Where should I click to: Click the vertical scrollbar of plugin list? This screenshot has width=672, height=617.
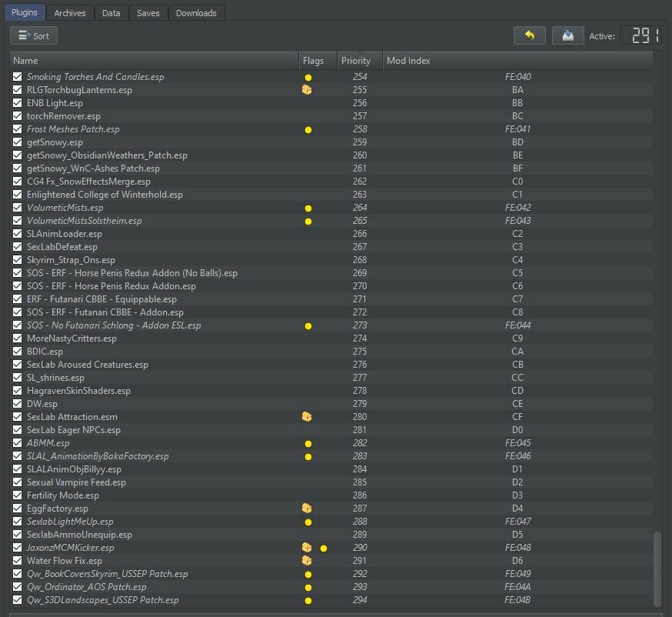tap(657, 569)
